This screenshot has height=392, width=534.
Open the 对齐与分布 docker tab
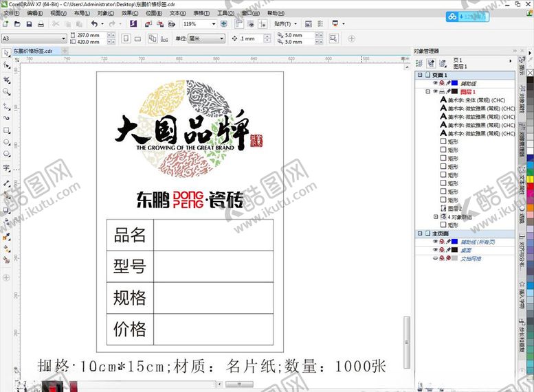click(x=522, y=253)
